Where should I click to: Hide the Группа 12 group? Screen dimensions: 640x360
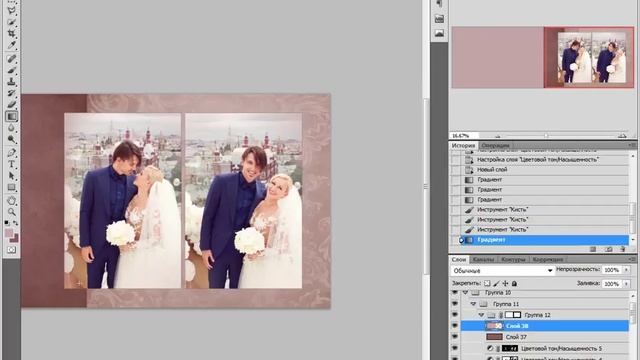pyautogui.click(x=455, y=315)
